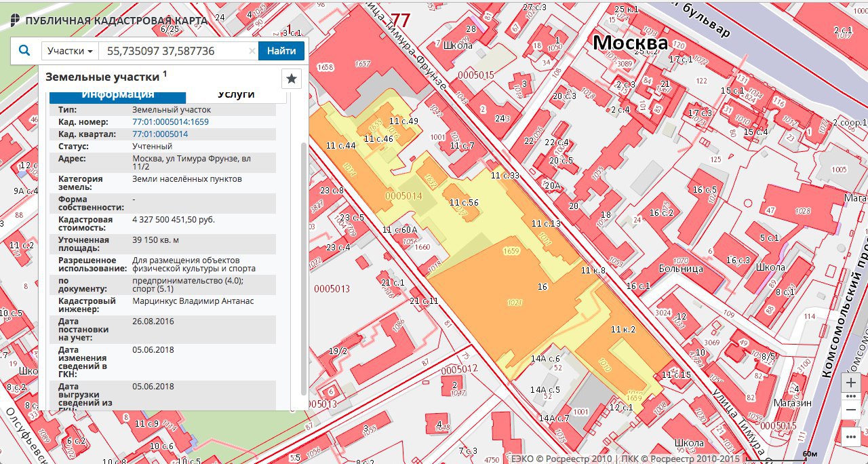Open the three-dots map tools menu
868x464 pixels.
(851, 438)
